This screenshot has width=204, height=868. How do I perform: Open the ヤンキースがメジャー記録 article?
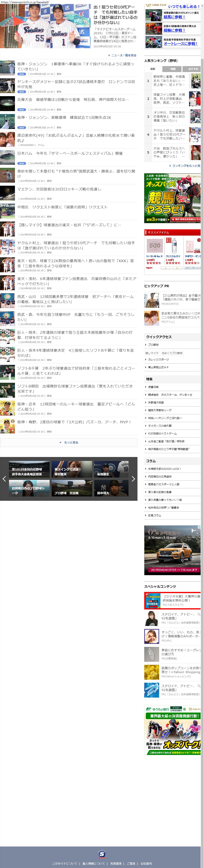point(76,84)
